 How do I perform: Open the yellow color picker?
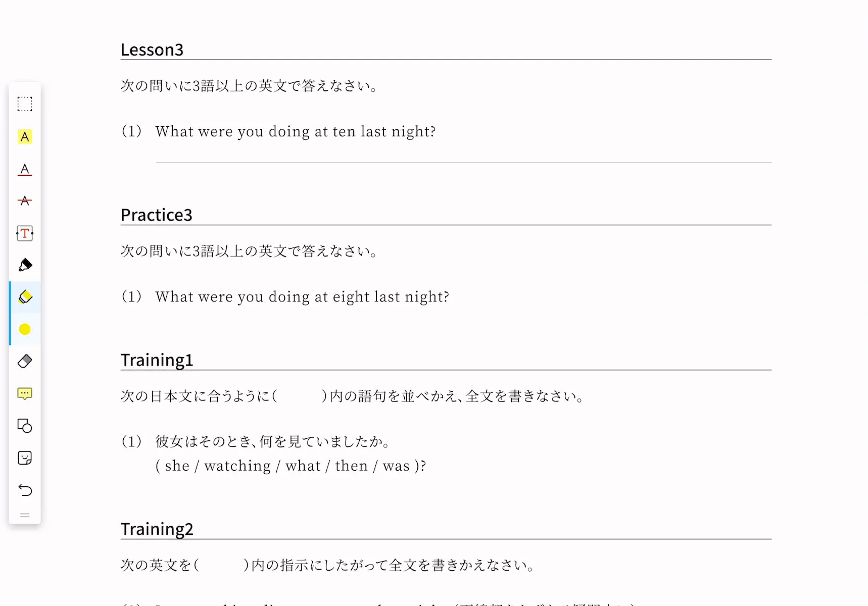25,329
